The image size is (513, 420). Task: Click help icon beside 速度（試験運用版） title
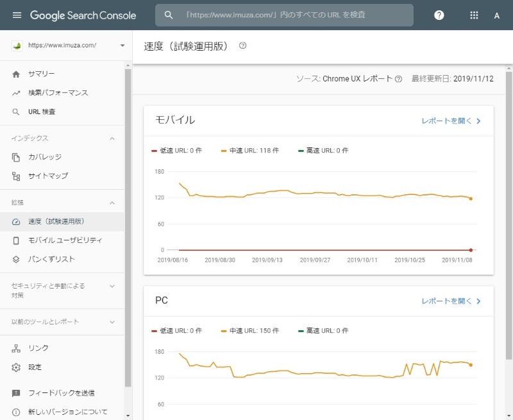pos(242,46)
